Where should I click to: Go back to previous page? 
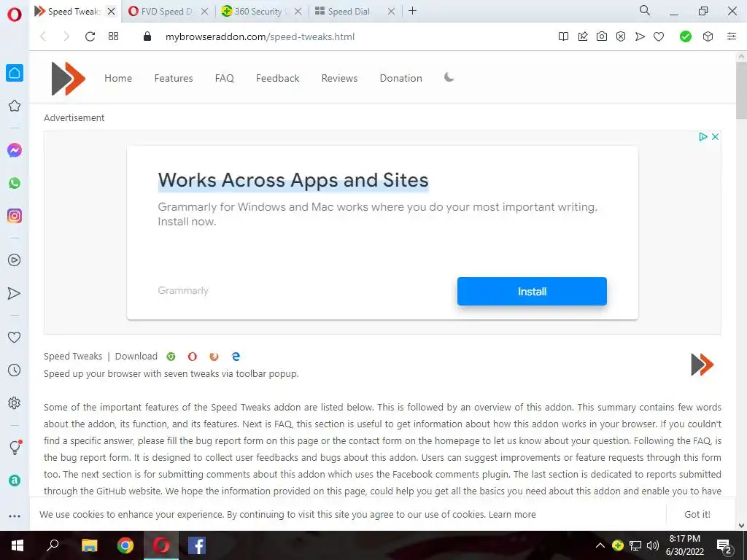click(x=43, y=36)
